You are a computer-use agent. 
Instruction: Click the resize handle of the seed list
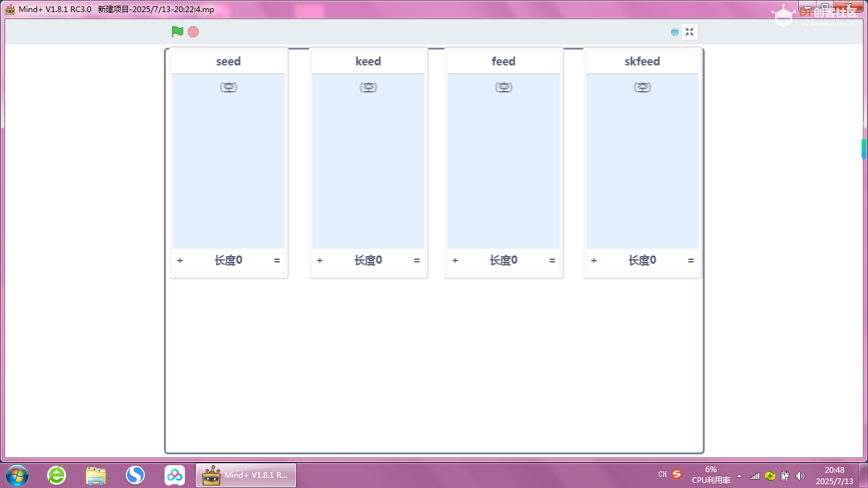pyautogui.click(x=277, y=261)
